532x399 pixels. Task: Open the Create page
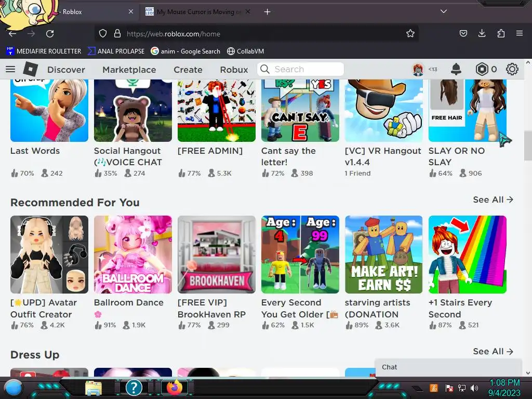[188, 70]
